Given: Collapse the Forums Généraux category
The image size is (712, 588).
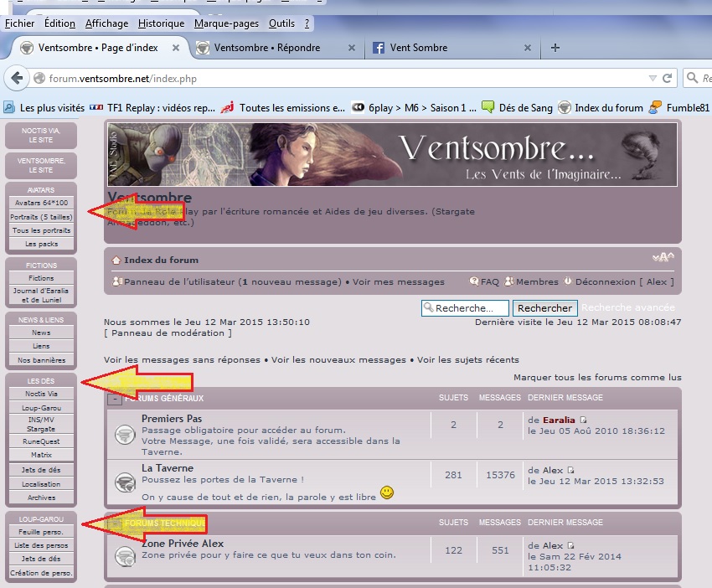Looking at the screenshot, I should pyautogui.click(x=115, y=399).
